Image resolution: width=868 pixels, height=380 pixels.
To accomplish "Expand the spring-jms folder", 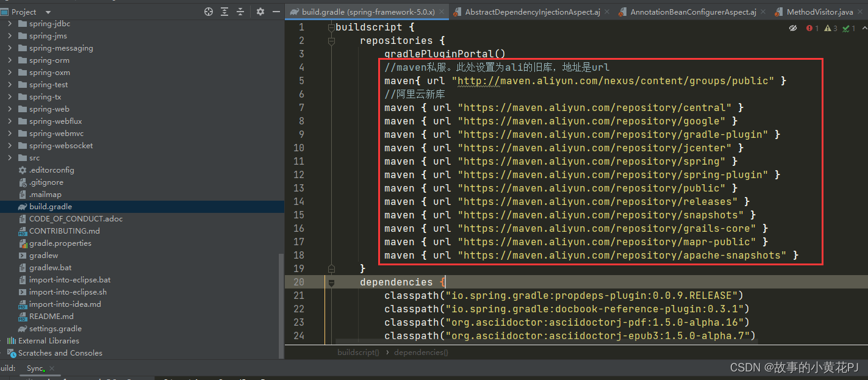I will (10, 36).
